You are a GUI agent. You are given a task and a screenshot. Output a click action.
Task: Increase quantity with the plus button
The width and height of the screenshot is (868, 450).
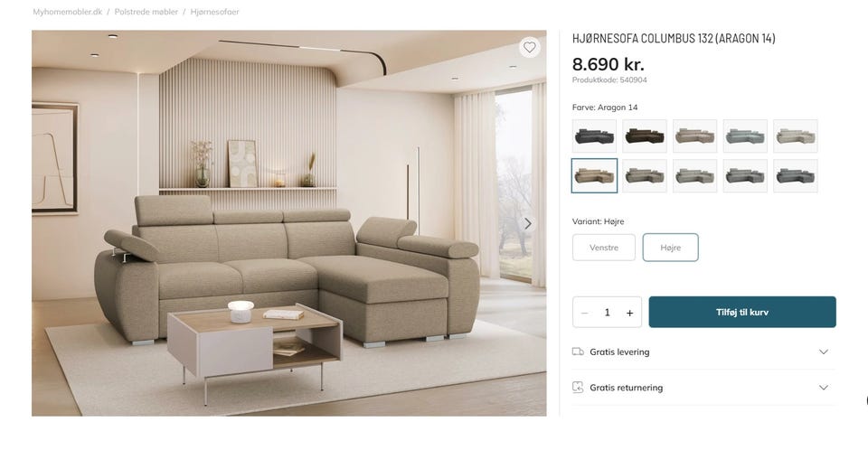[x=630, y=313]
